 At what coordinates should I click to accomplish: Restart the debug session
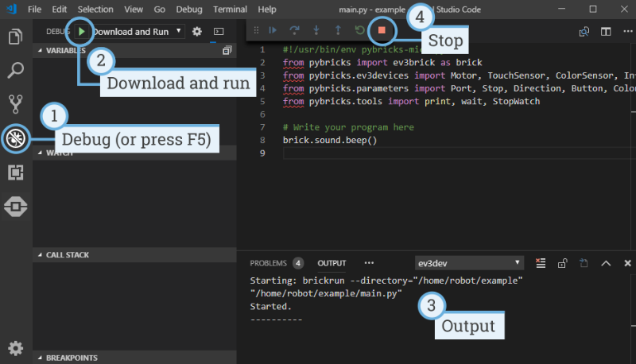(359, 30)
